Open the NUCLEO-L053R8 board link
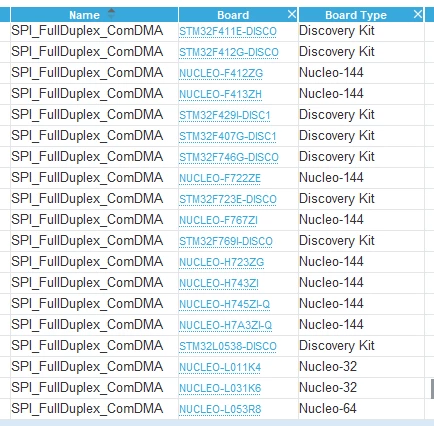 (x=220, y=409)
